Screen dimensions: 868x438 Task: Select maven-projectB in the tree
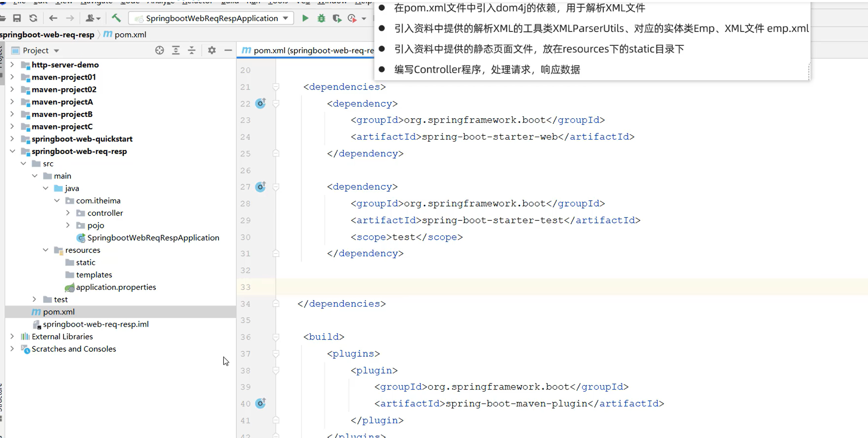click(x=62, y=114)
